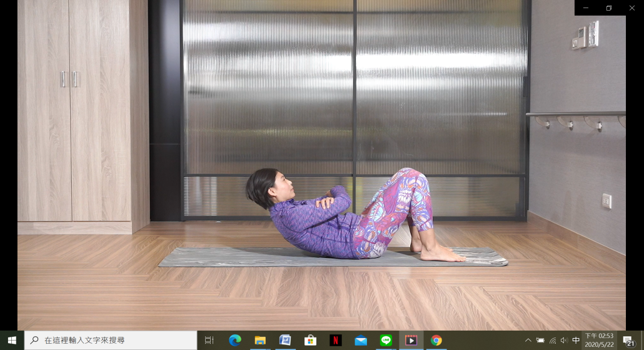Check battery status in system tray
The image size is (644, 350).
(540, 340)
